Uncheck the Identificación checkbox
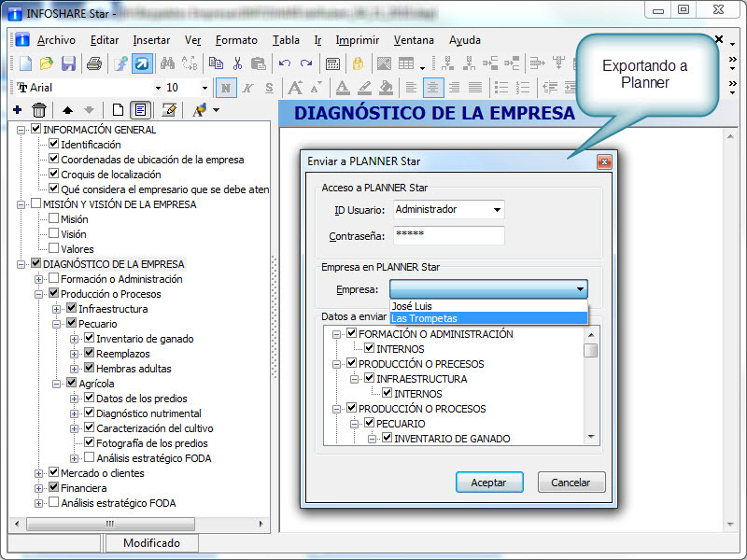 (x=54, y=144)
